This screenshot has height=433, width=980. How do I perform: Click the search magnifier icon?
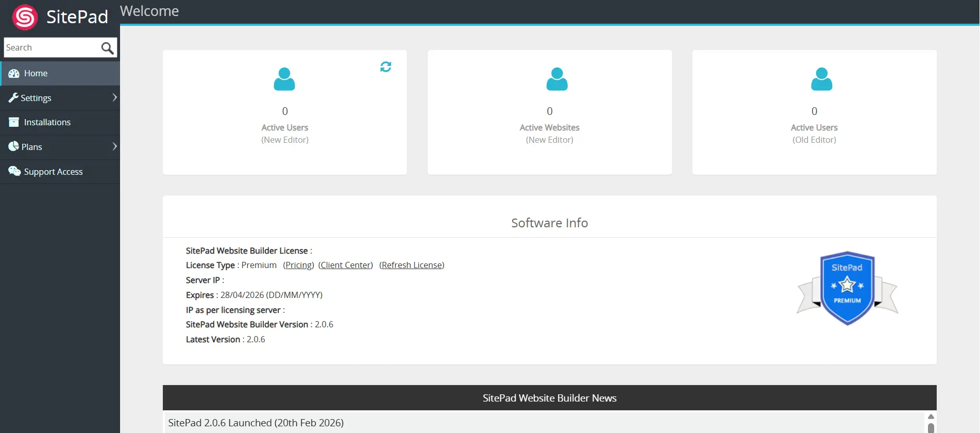click(107, 48)
